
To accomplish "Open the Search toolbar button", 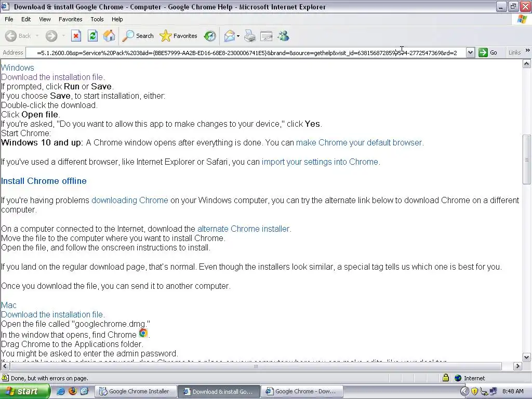I will click(138, 36).
